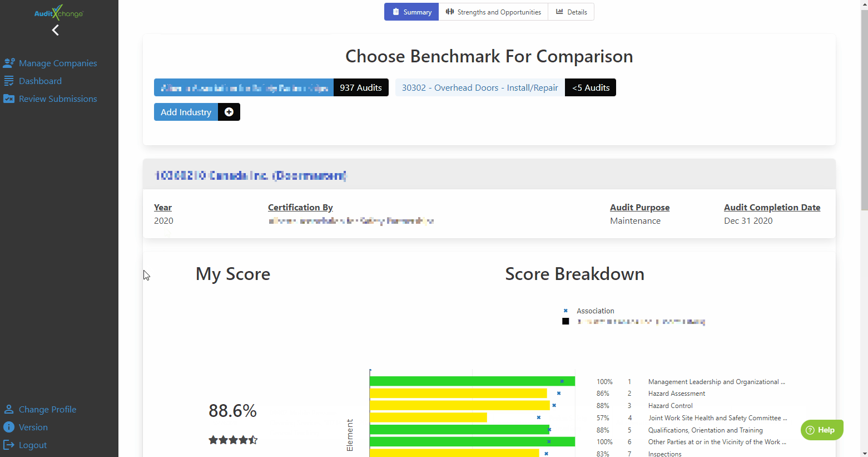The width and height of the screenshot is (868, 457).
Task: Click the Version info icon
Action: point(9,427)
